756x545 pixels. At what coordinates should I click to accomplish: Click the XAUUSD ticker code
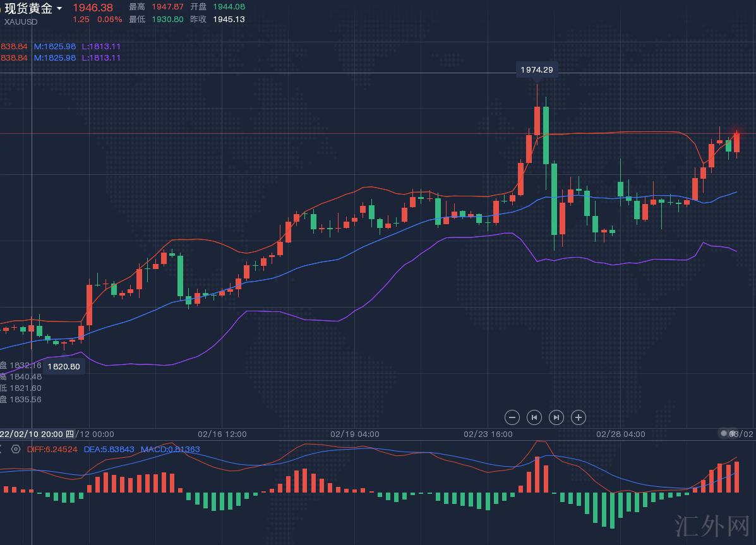pos(21,21)
